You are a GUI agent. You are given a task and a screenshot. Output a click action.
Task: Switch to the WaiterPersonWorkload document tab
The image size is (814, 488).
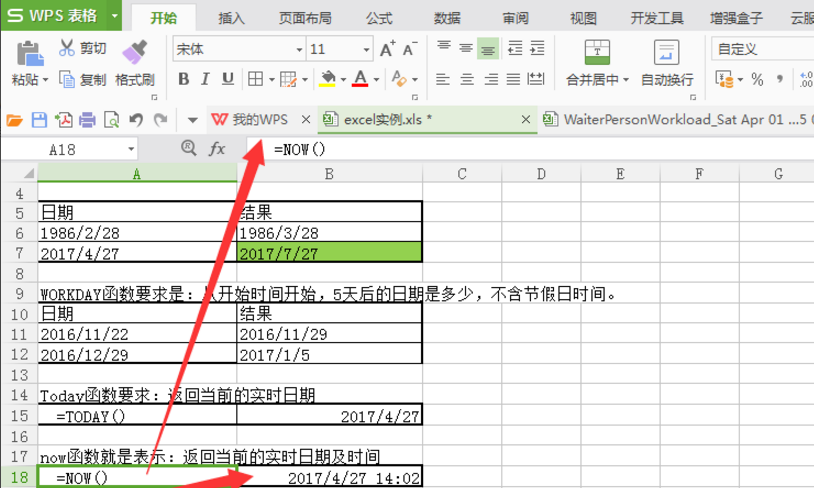point(677,120)
